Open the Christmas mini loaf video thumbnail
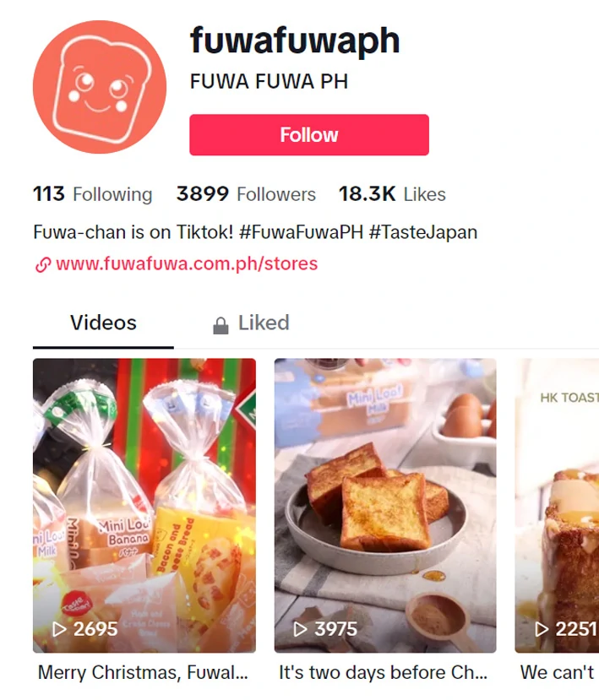The image size is (599, 700). [x=144, y=505]
